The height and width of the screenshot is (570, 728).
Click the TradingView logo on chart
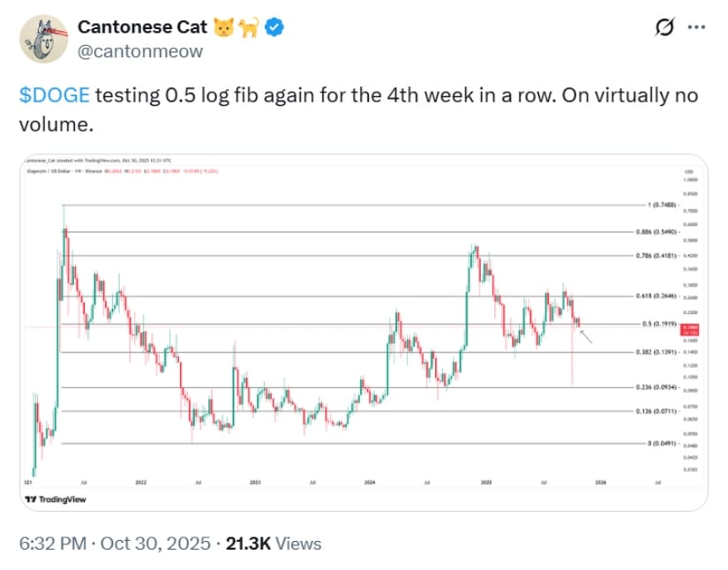tap(49, 499)
